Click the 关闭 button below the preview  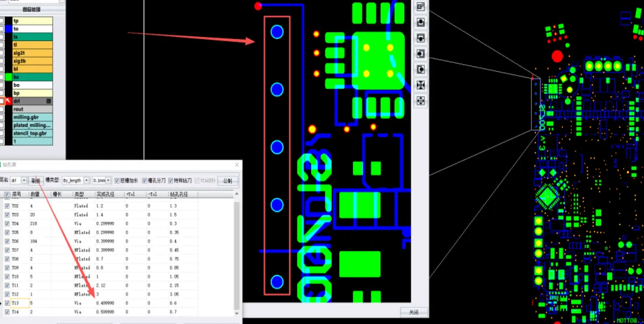pos(413,312)
